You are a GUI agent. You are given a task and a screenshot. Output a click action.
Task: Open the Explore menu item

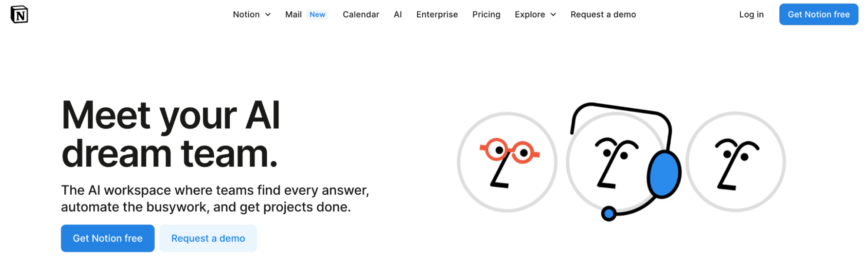coord(535,14)
